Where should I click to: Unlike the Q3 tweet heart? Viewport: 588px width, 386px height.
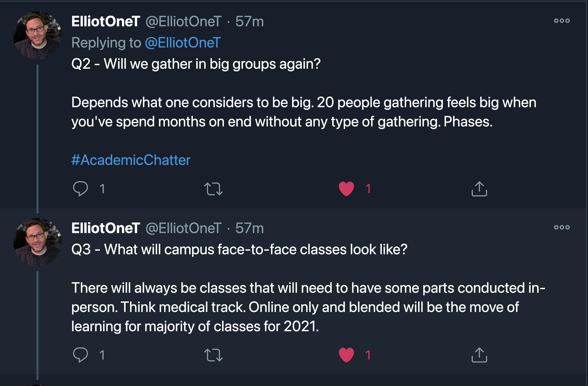click(x=346, y=355)
